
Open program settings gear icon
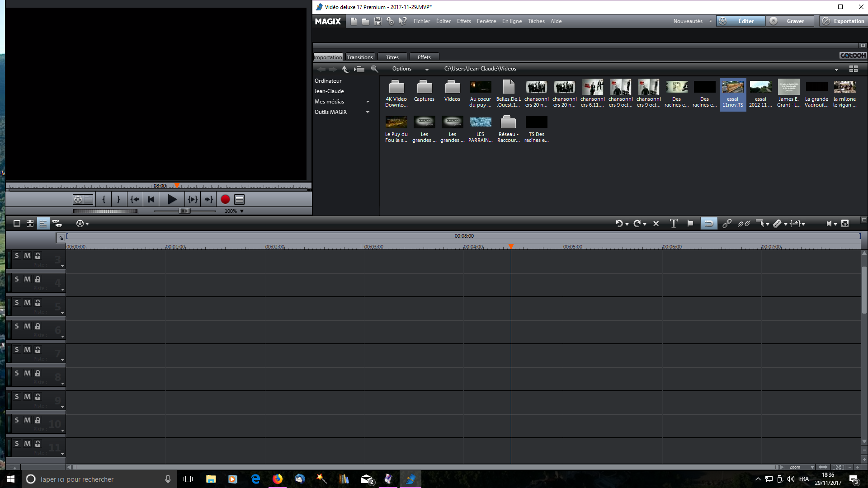(390, 21)
